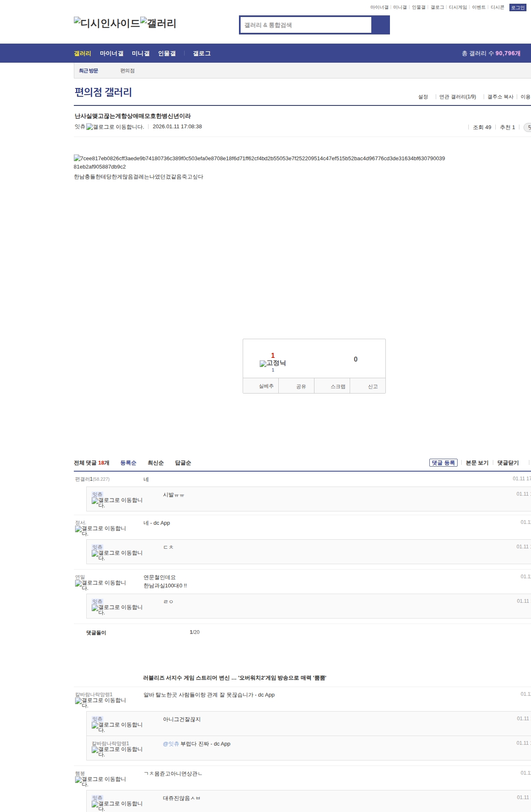This screenshot has width=531, height=812.
Task: Click the blue search button beside search field
Action: tap(380, 25)
